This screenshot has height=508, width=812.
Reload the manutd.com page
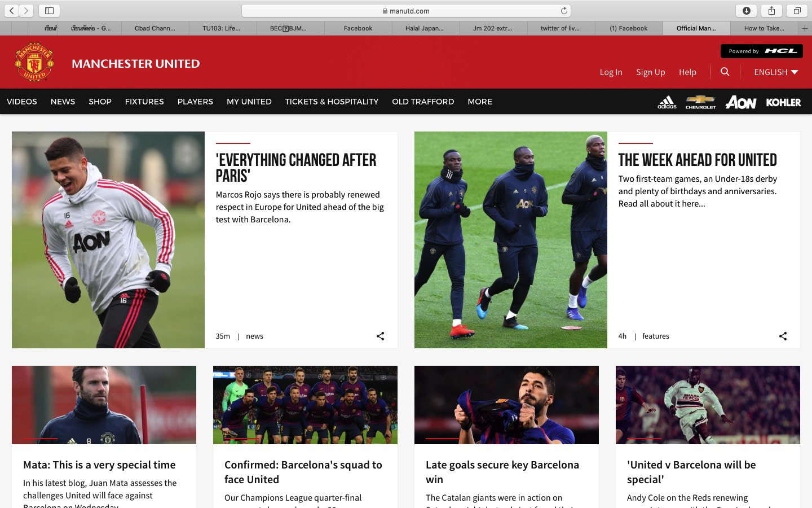[x=564, y=11]
